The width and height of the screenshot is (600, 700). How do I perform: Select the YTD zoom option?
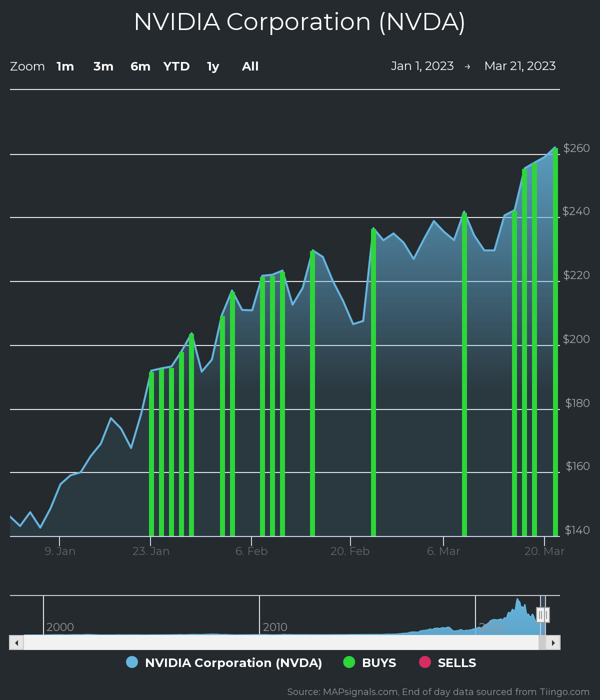pyautogui.click(x=176, y=66)
